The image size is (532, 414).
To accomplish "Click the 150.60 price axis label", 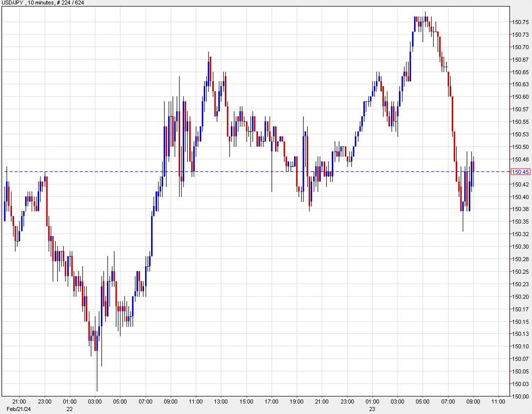I will click(x=521, y=97).
